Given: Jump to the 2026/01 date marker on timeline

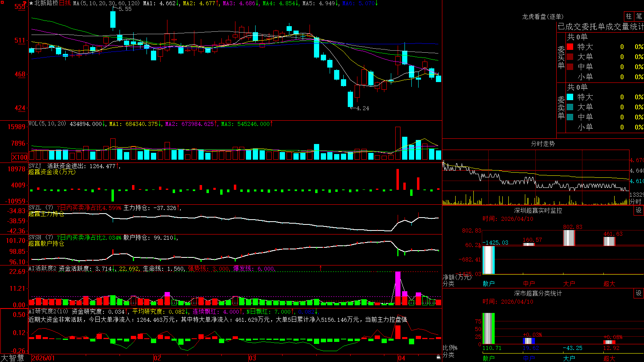Looking at the screenshot, I should coord(43,358).
